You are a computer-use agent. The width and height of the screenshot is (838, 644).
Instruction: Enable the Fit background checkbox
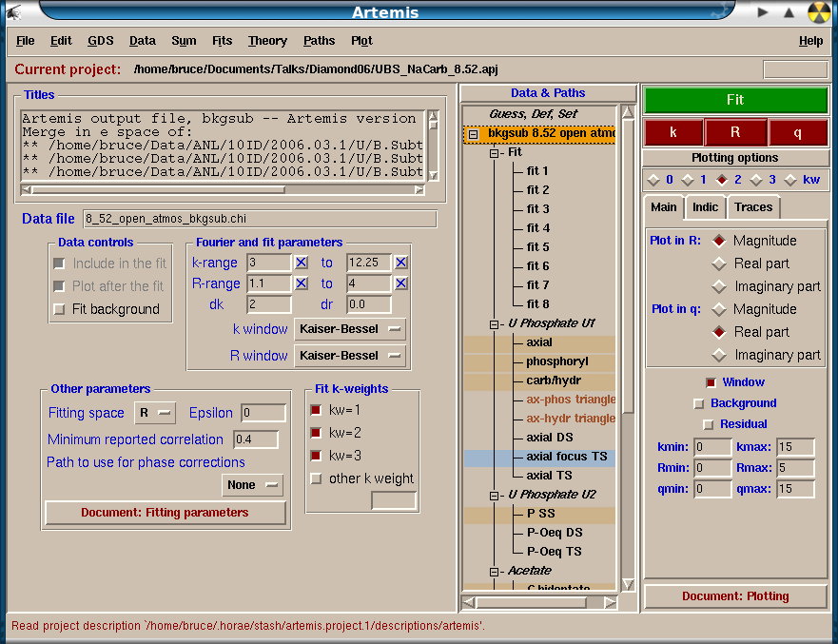60,309
